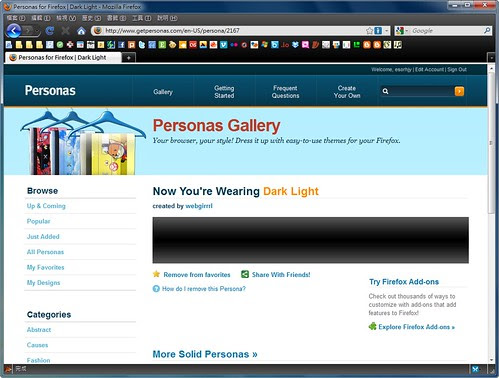Open a new tab with plus button

[128, 58]
